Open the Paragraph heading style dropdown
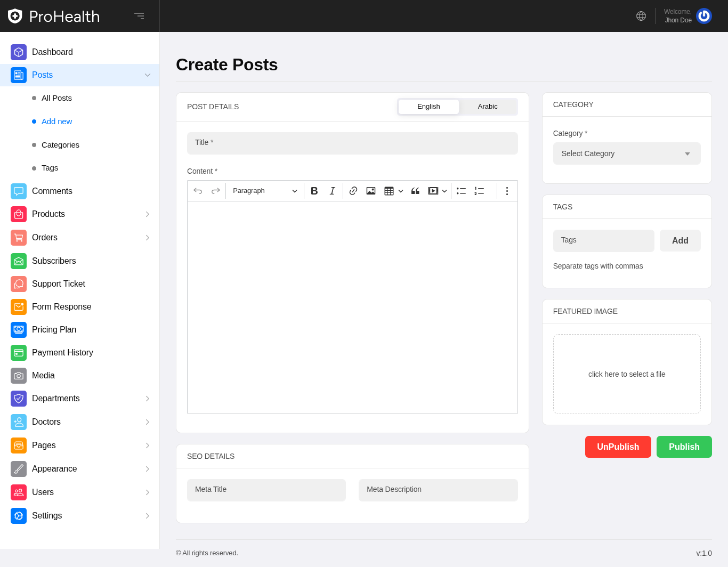This screenshot has width=728, height=567. click(x=265, y=191)
